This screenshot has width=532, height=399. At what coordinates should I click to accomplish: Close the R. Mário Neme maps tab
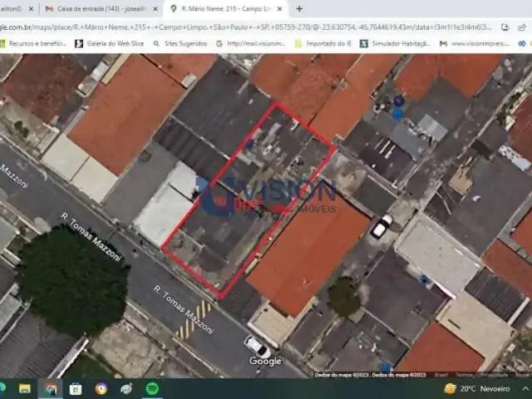coord(280,9)
